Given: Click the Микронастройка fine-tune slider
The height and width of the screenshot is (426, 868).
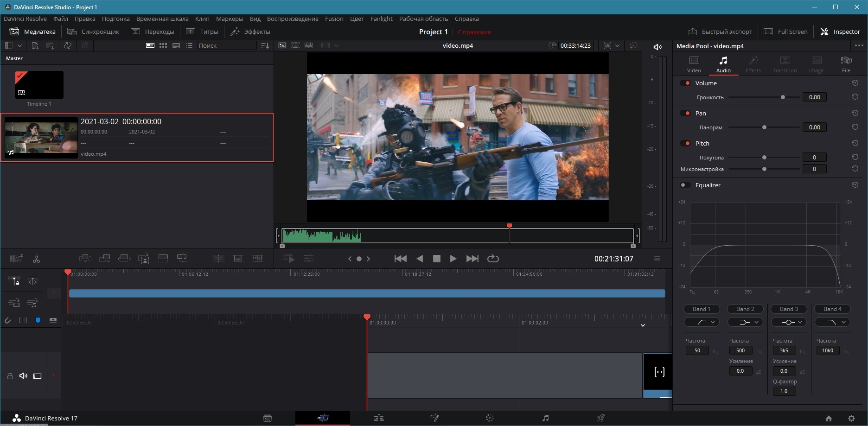Looking at the screenshot, I should pos(764,169).
